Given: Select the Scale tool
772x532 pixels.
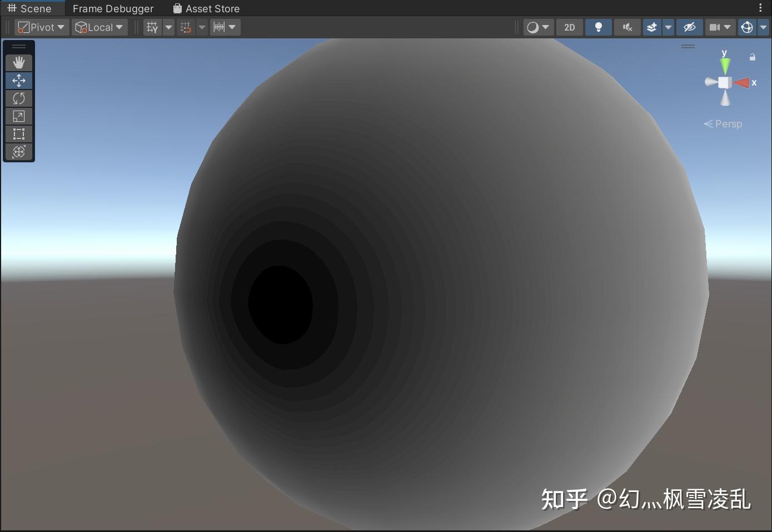Looking at the screenshot, I should (x=19, y=116).
